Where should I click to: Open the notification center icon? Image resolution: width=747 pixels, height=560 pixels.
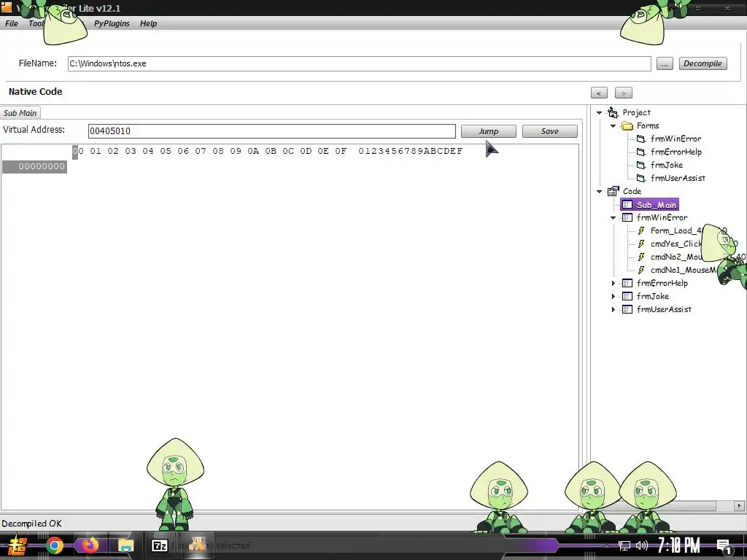click(x=724, y=546)
